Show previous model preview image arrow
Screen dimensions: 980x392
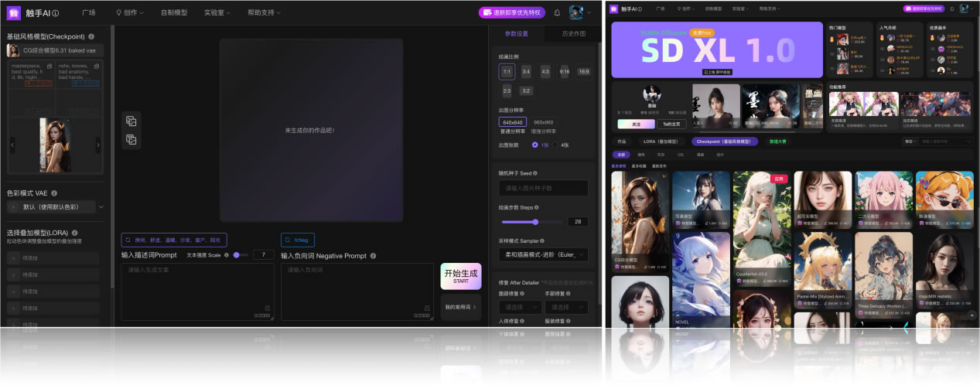12,145
